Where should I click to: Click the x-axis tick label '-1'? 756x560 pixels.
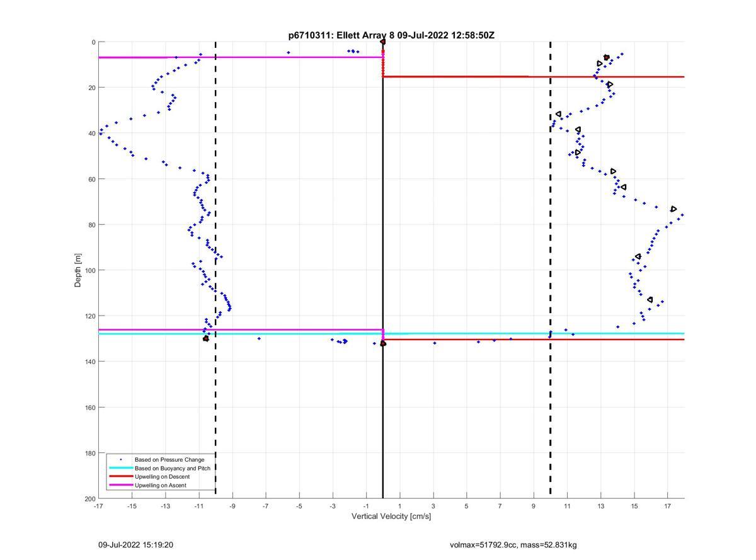[x=366, y=506]
